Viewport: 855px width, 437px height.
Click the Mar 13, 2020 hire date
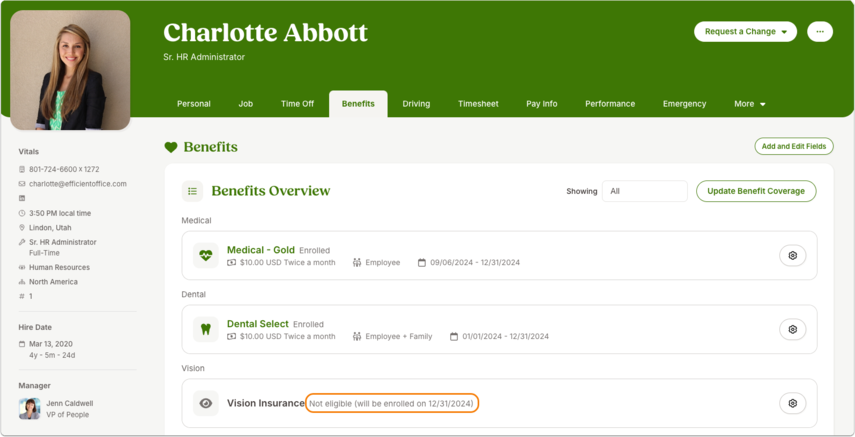click(x=51, y=344)
